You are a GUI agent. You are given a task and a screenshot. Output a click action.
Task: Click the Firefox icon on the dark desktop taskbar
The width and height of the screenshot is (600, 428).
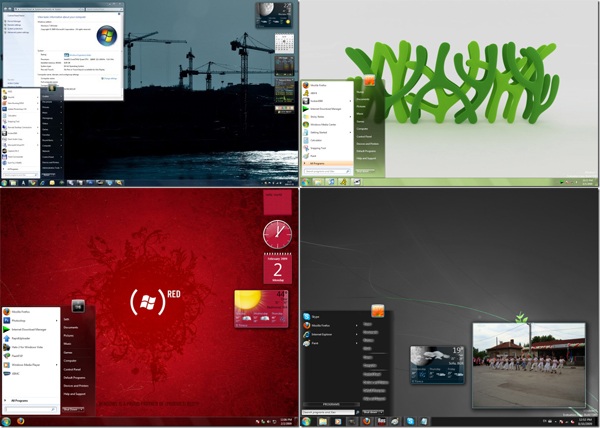367,421
